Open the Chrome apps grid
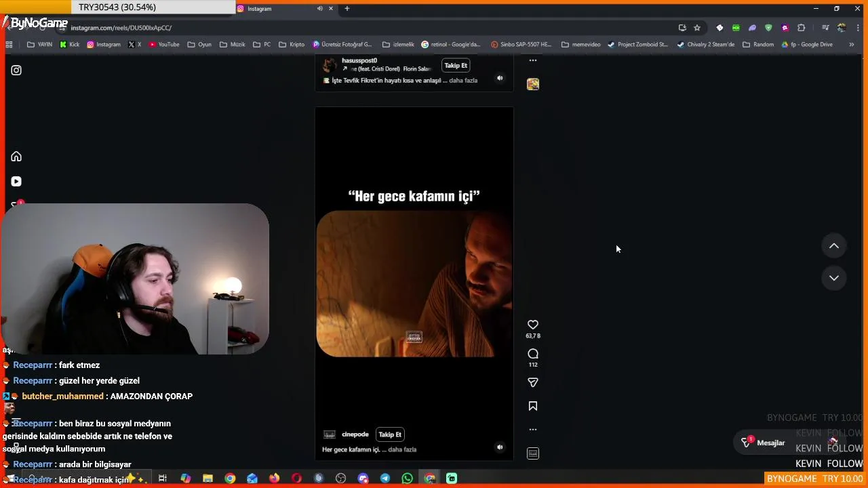868x488 pixels. [x=9, y=45]
